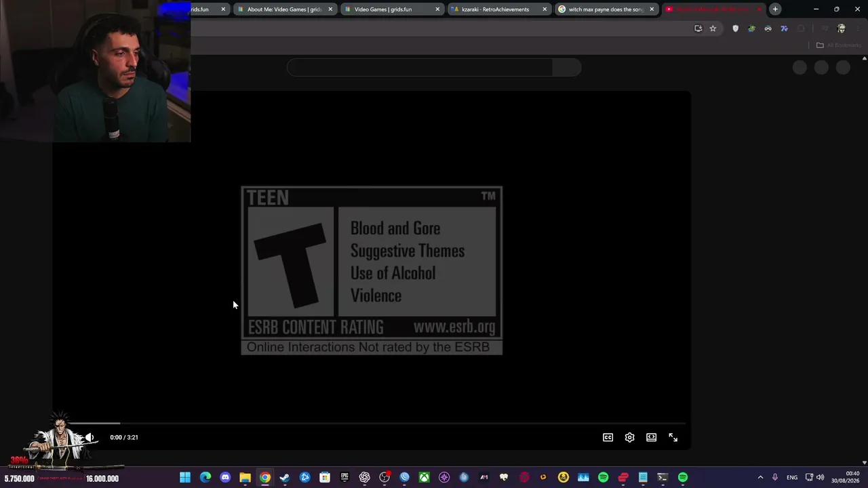The width and height of the screenshot is (868, 488).
Task: Open the All Bookmarks folder
Action: [x=838, y=45]
